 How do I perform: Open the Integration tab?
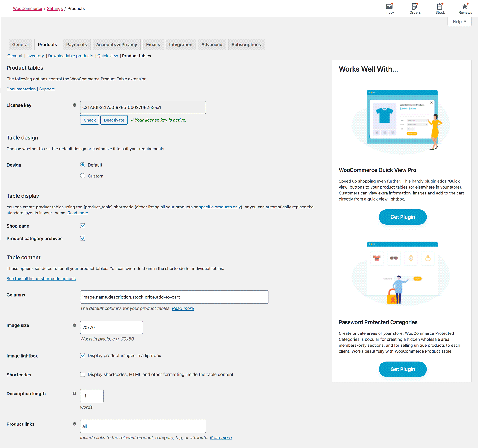(180, 45)
